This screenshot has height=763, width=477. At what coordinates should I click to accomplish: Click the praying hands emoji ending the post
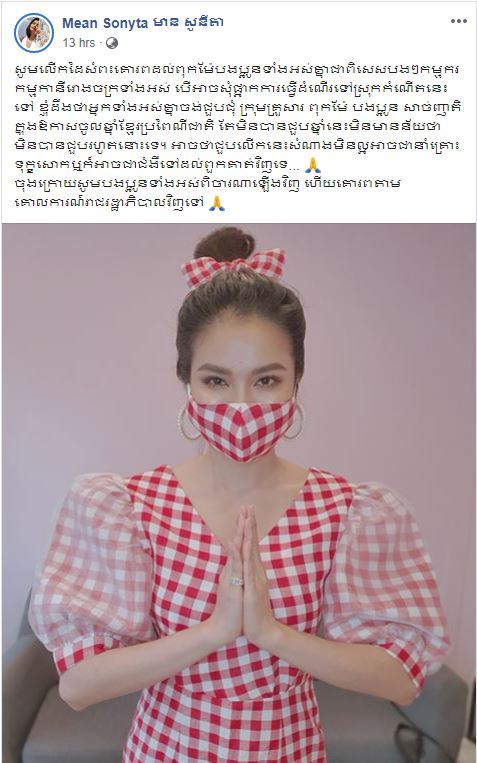[217, 203]
